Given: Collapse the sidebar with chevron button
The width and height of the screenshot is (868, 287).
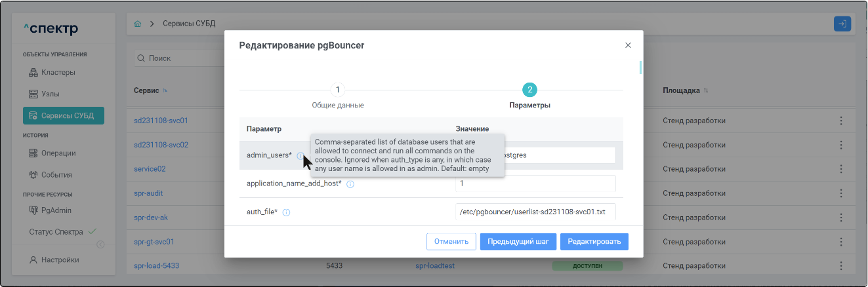Looking at the screenshot, I should click(x=100, y=245).
